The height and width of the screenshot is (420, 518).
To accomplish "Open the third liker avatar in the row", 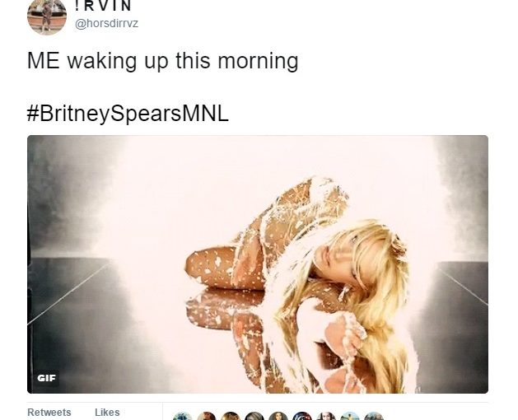I will 231,416.
